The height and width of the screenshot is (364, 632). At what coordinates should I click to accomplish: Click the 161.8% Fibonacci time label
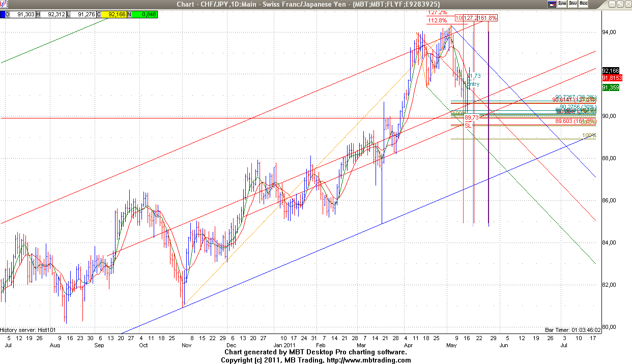click(x=487, y=18)
